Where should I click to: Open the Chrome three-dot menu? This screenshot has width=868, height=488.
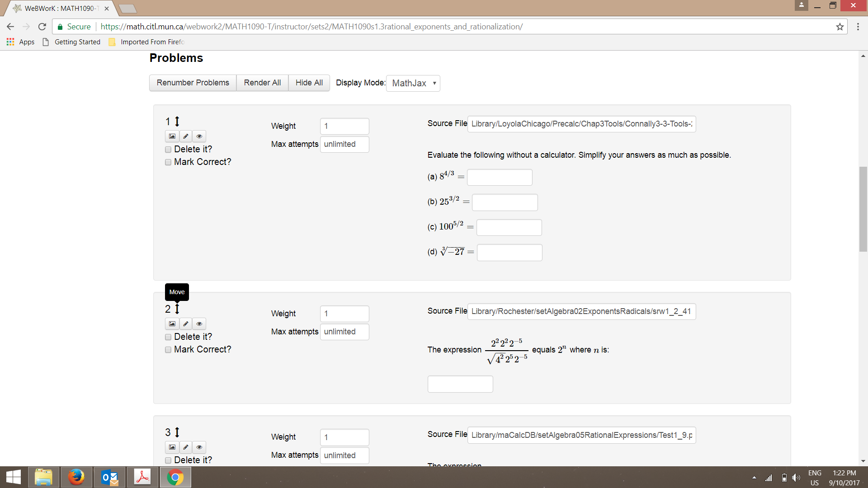tap(858, 27)
